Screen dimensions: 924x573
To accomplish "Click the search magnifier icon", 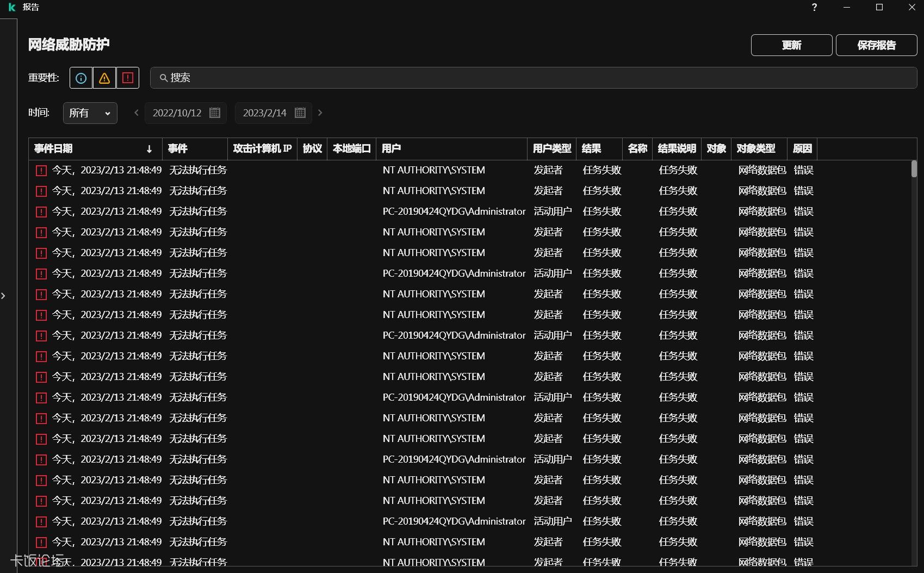I will pyautogui.click(x=163, y=78).
